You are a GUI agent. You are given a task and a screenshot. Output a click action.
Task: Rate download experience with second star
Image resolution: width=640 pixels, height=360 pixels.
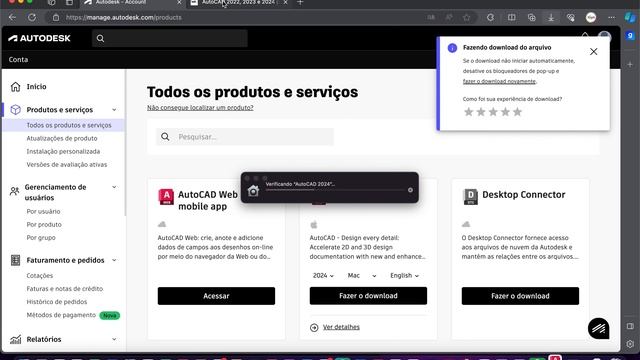[x=481, y=112]
